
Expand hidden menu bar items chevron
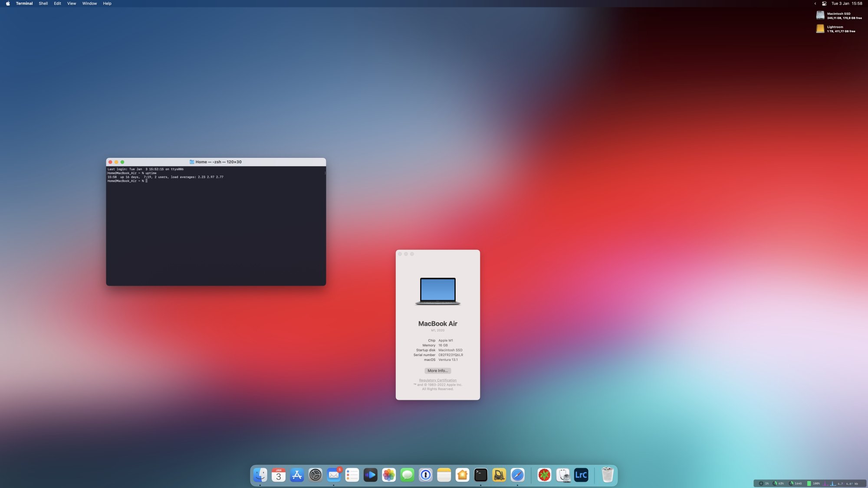pos(815,3)
